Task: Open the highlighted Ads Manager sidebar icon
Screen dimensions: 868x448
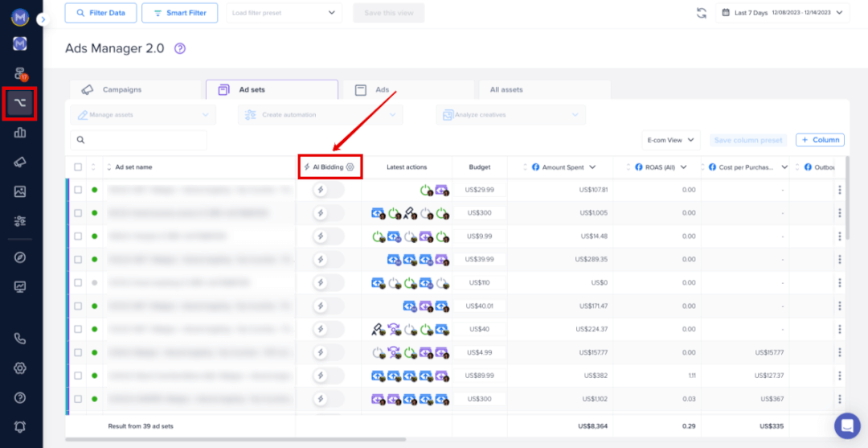Action: 20,103
